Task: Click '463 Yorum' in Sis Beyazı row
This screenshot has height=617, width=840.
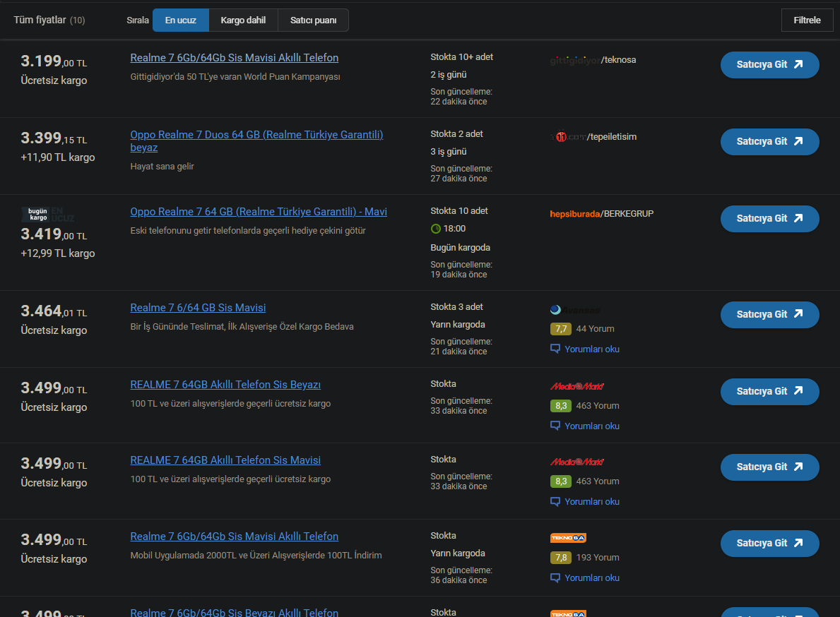Action: [x=598, y=406]
